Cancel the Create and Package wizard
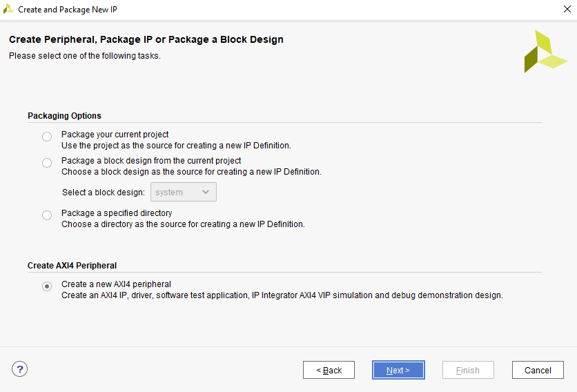This screenshot has height=392, width=577. 538,370
